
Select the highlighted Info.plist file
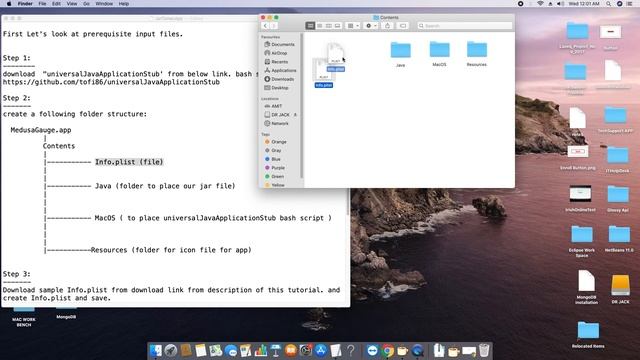click(323, 73)
